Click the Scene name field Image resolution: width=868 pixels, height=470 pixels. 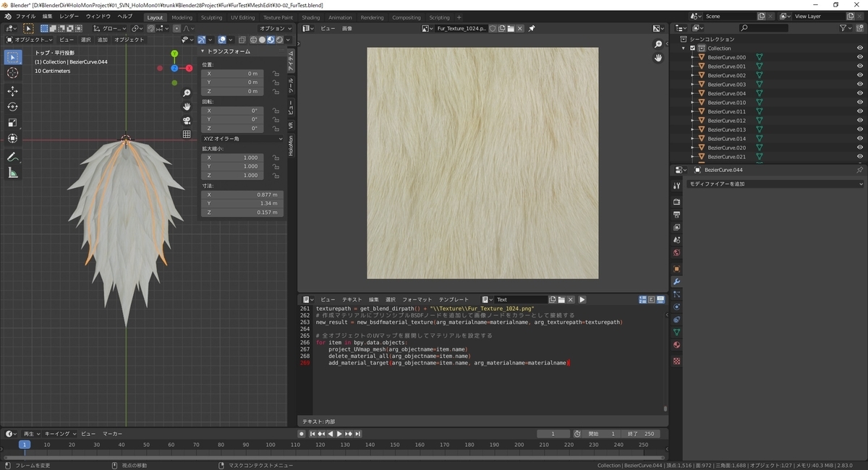coord(729,16)
